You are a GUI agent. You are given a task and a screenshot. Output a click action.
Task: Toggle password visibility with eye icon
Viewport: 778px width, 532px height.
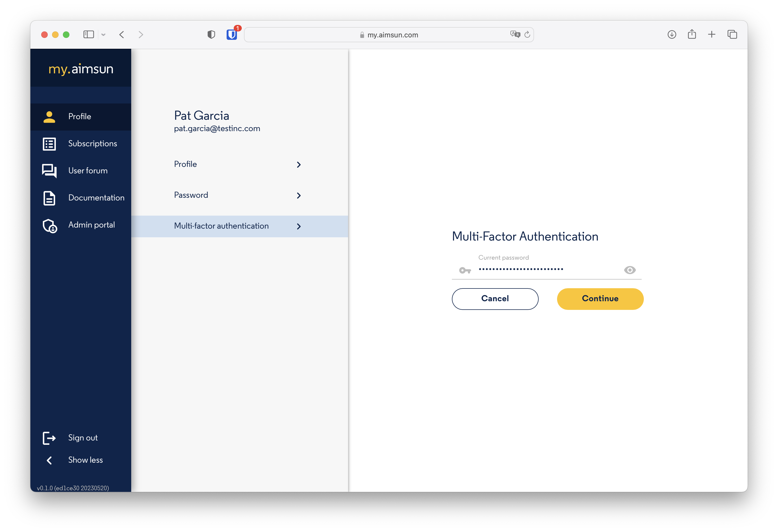point(630,270)
